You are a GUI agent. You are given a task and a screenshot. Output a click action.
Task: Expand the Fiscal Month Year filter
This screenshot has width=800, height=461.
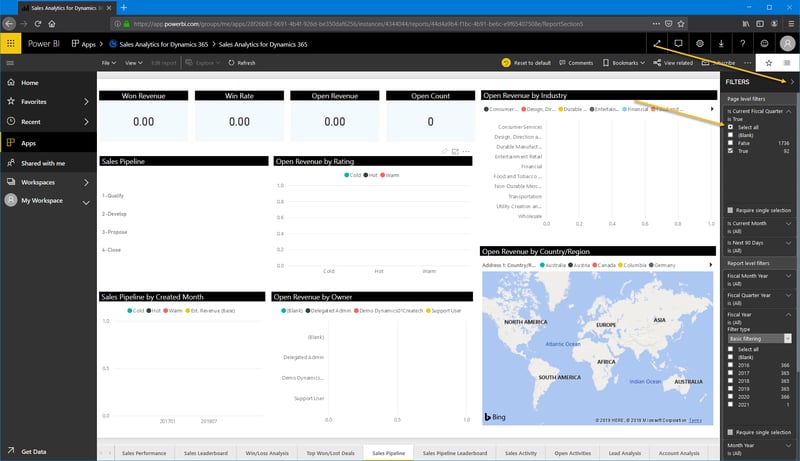pyautogui.click(x=788, y=276)
